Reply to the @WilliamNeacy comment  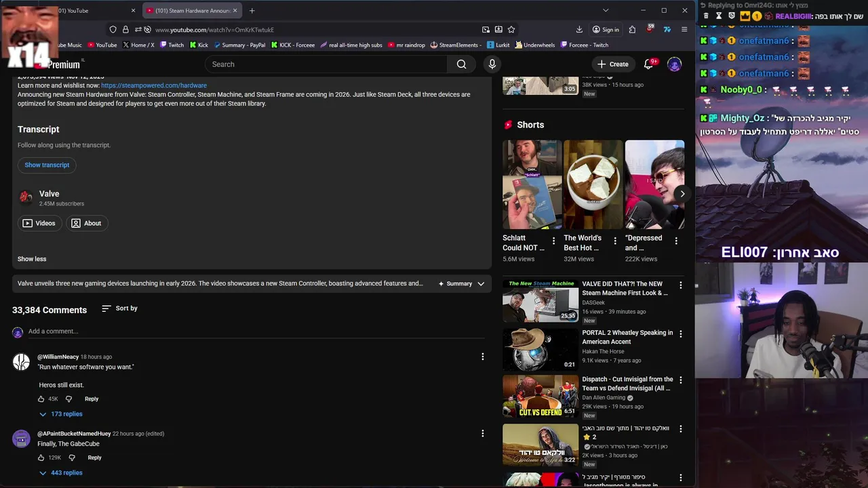click(92, 399)
